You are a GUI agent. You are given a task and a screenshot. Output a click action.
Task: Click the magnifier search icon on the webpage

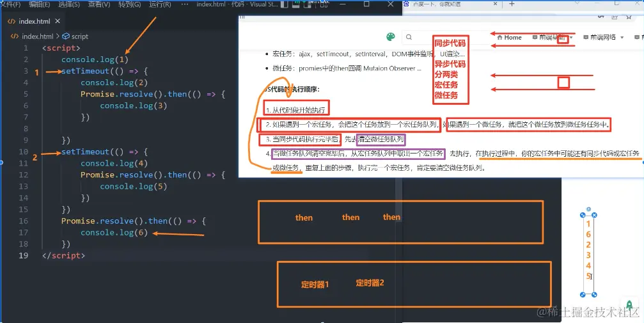(409, 37)
